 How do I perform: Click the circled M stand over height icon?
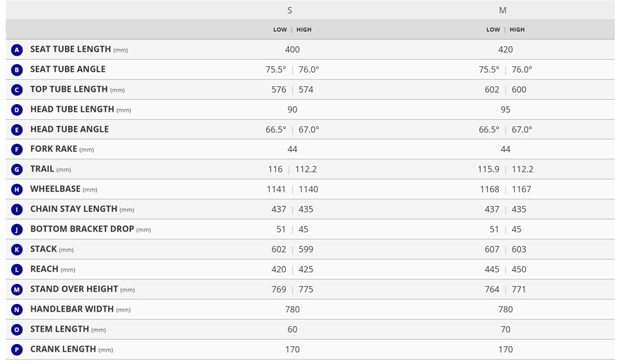[x=17, y=290]
